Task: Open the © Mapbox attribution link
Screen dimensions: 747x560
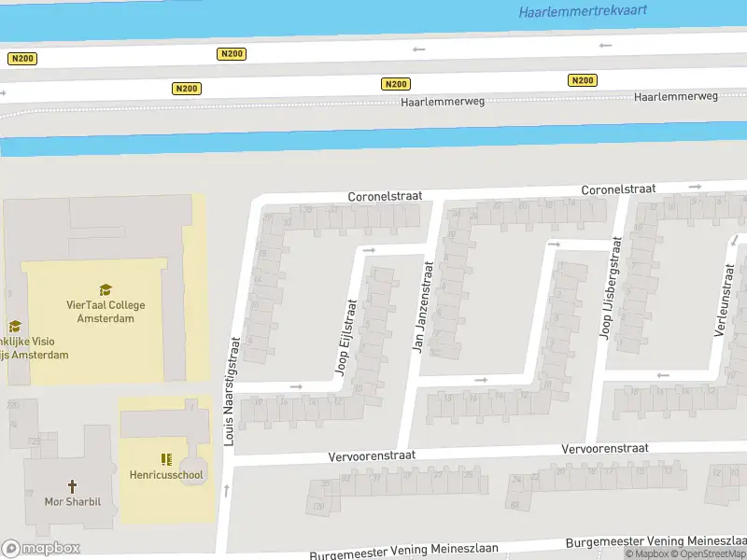Action: point(648,554)
